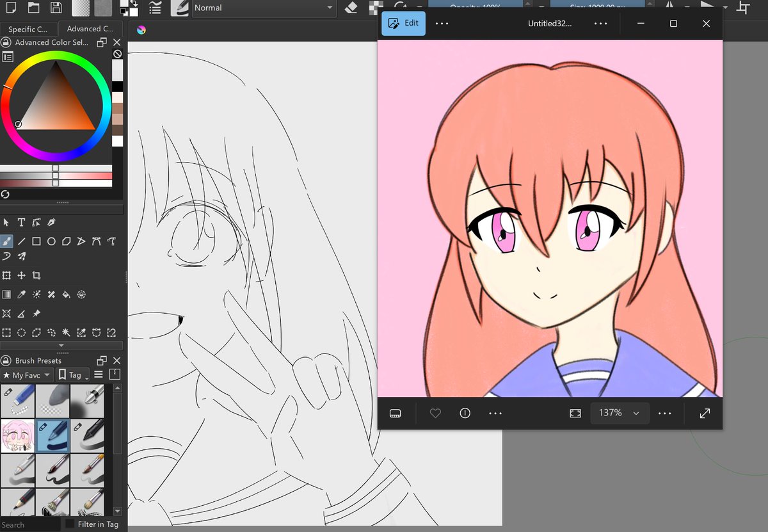Open the Tag options dropdown
The image size is (768, 532).
(72, 375)
